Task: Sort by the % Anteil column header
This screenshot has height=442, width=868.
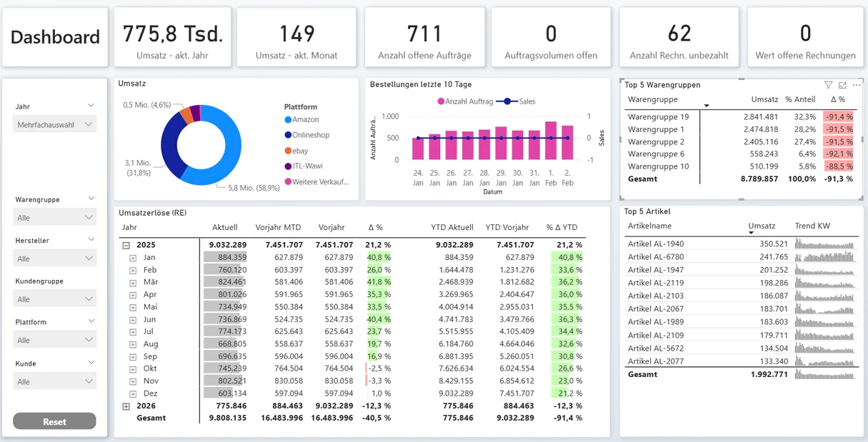Action: 799,99
